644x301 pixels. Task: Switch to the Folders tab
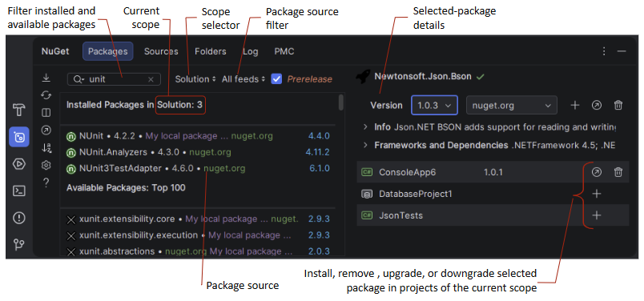[x=211, y=51]
